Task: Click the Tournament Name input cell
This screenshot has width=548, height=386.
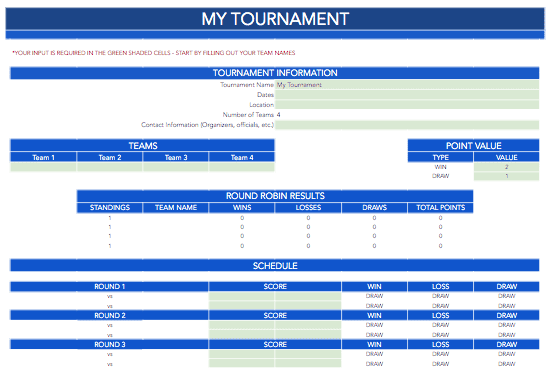Action: [407, 85]
